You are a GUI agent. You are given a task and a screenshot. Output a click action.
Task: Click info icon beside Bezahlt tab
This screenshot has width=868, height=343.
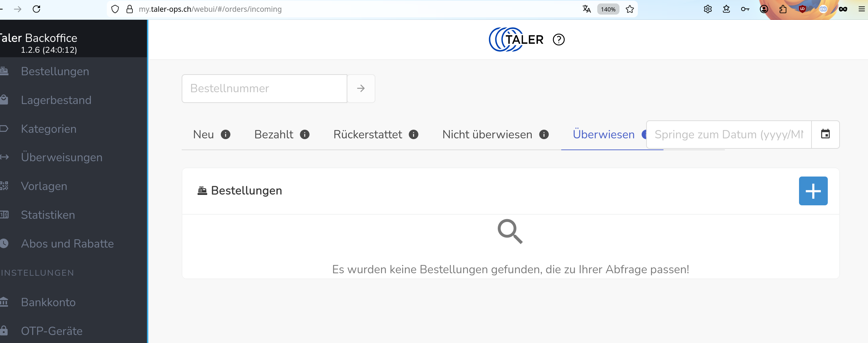point(305,135)
